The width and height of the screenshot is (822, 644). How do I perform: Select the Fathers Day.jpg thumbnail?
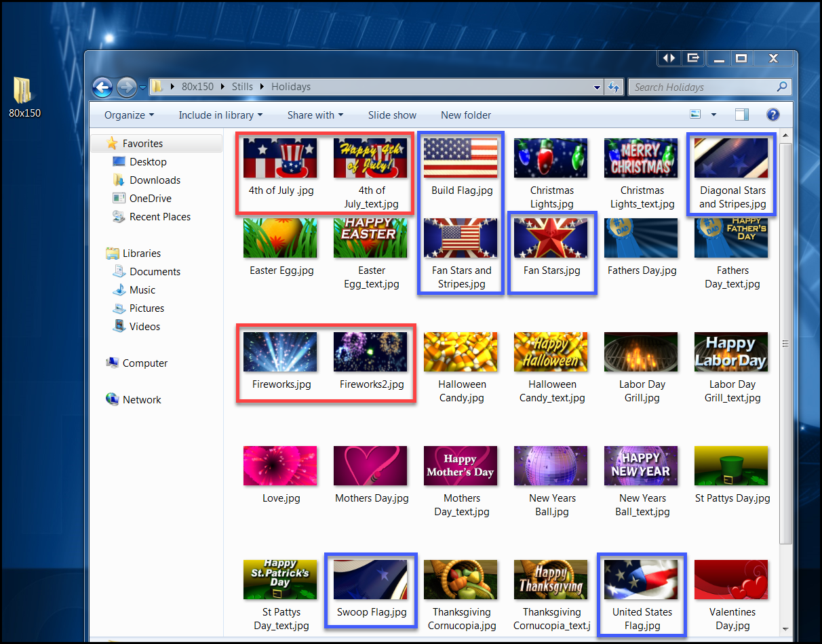coord(641,238)
